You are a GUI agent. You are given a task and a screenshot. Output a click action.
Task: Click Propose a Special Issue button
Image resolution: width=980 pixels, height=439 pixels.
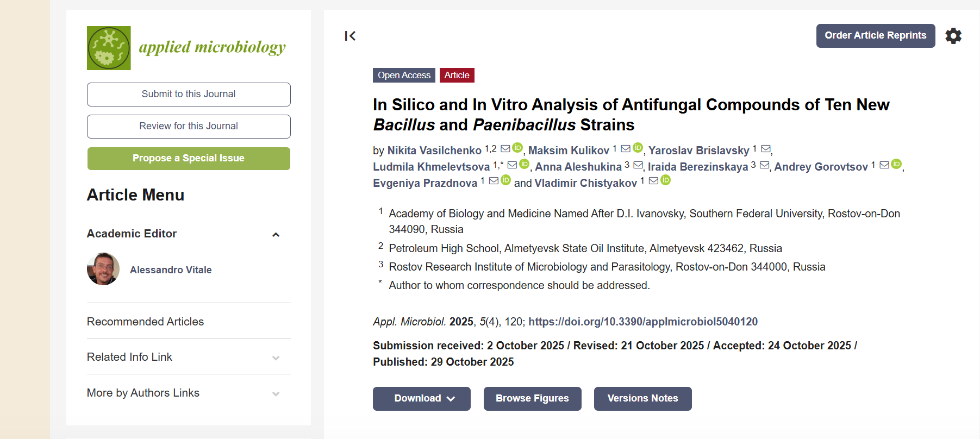point(189,159)
